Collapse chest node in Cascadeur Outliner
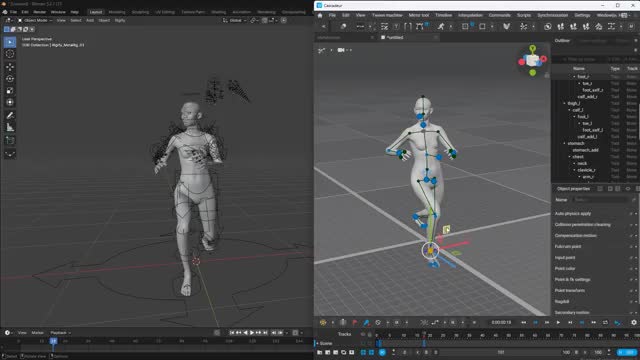Image resolution: width=640 pixels, height=360 pixels. pyautogui.click(x=570, y=157)
